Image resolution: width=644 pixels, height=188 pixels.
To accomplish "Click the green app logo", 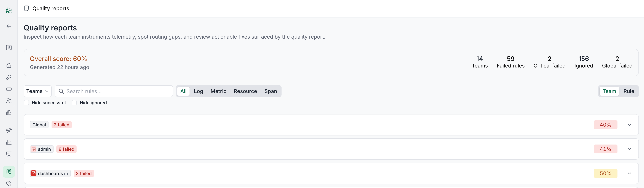I will 9,10.
